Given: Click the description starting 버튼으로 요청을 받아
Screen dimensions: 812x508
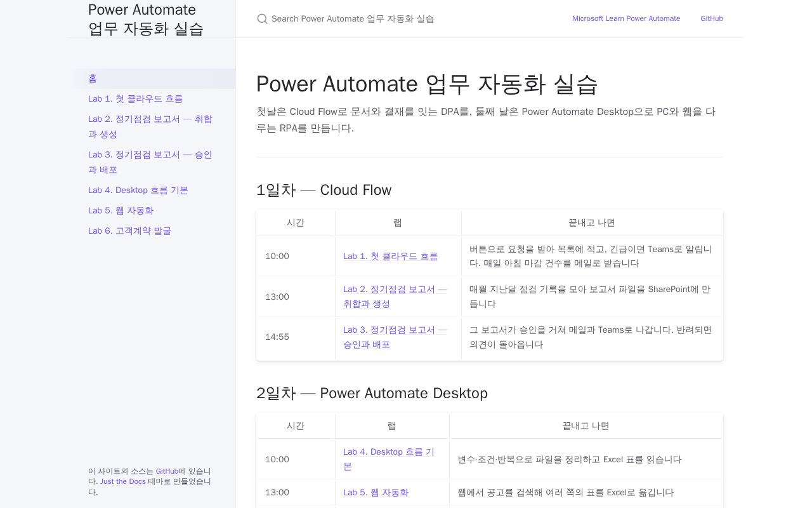Looking at the screenshot, I should click(591, 257).
